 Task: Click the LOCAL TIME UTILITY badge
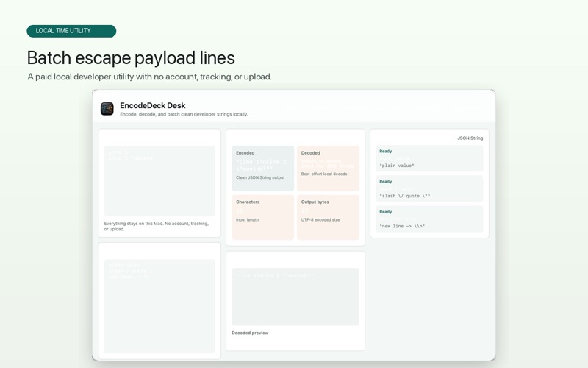click(x=71, y=31)
